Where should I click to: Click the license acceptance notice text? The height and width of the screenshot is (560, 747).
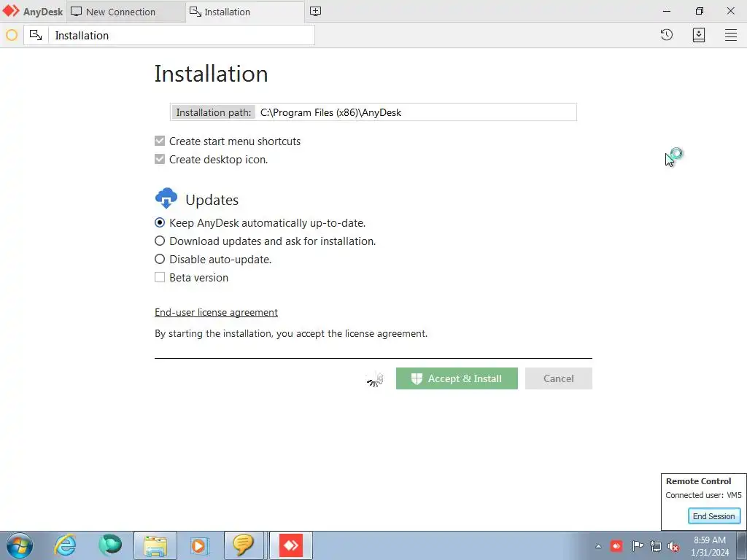tap(290, 334)
